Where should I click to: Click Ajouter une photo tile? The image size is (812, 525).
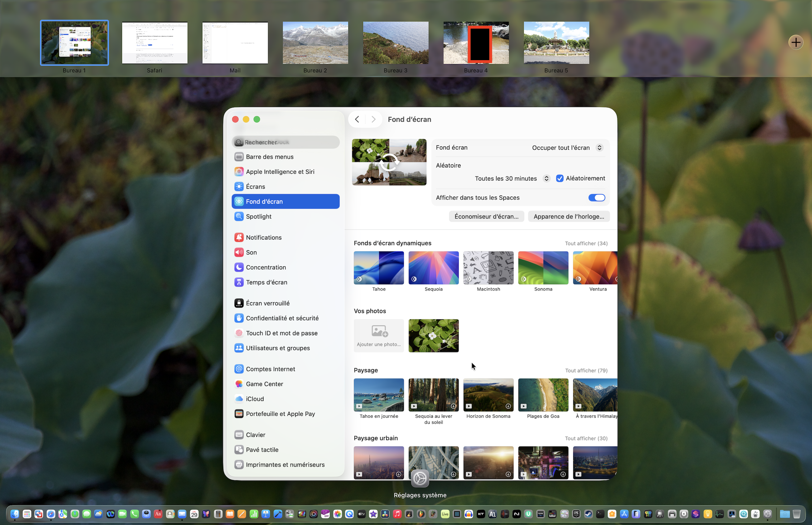point(379,336)
